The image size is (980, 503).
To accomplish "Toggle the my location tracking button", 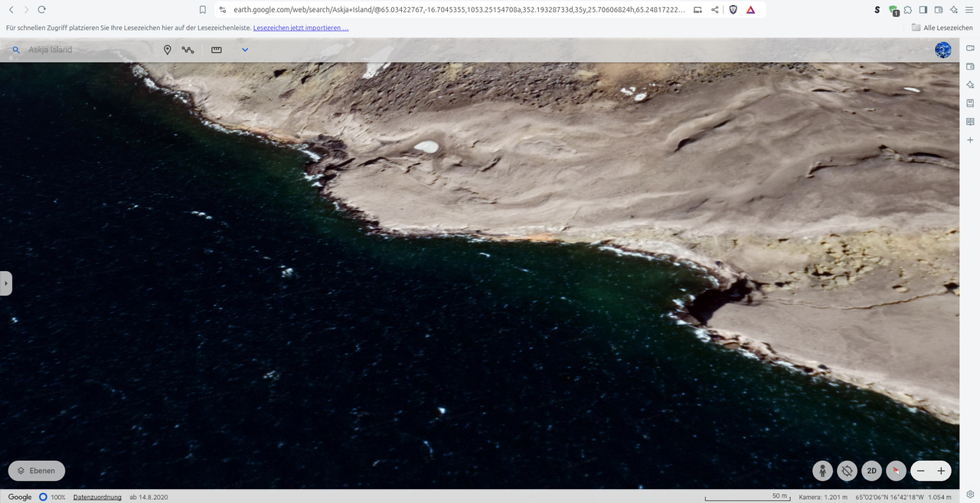I will click(847, 471).
